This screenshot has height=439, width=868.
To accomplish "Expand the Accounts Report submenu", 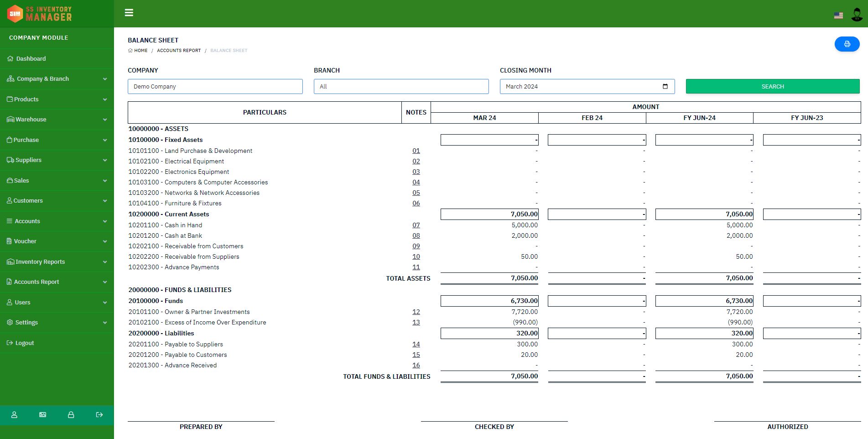I will pyautogui.click(x=57, y=282).
